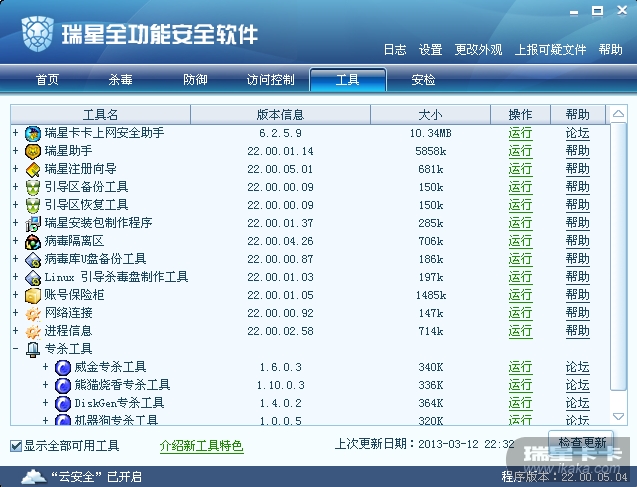The image size is (637, 487).
Task: Click the 进程信息 gear icon
Action: [33, 331]
